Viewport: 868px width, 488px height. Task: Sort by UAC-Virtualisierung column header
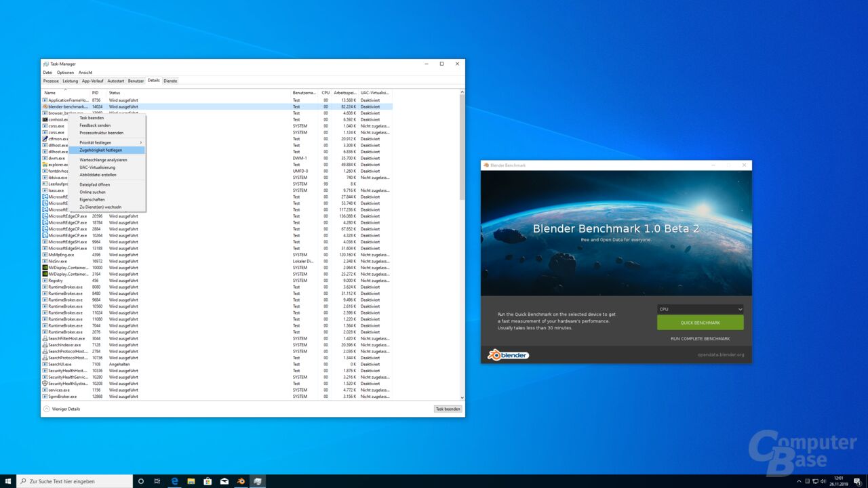pyautogui.click(x=375, y=93)
